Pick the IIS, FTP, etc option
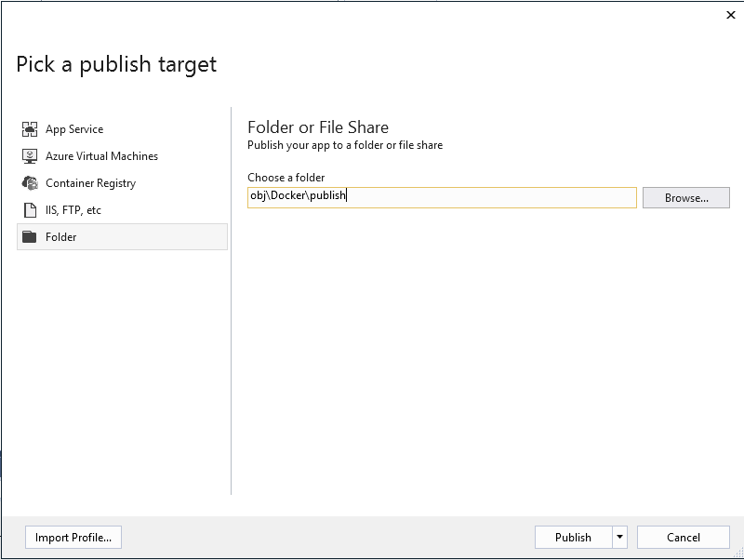The width and height of the screenshot is (744, 560). click(x=122, y=209)
